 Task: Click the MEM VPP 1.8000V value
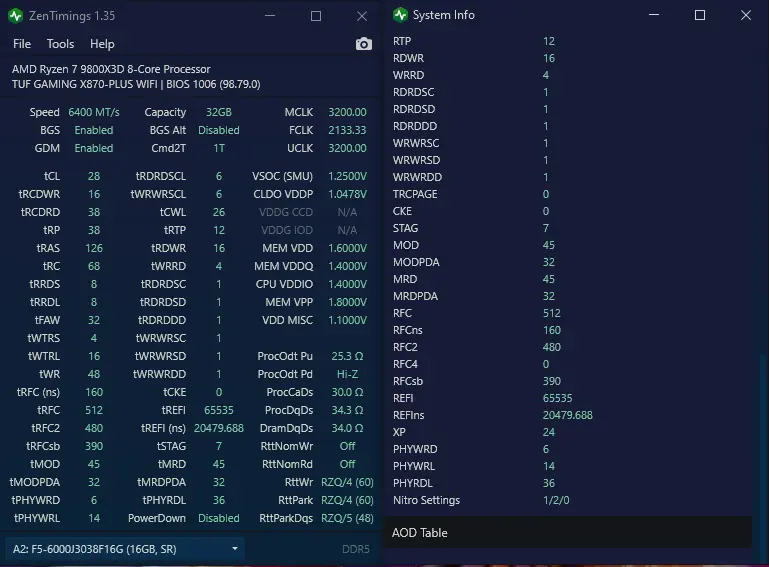click(347, 302)
